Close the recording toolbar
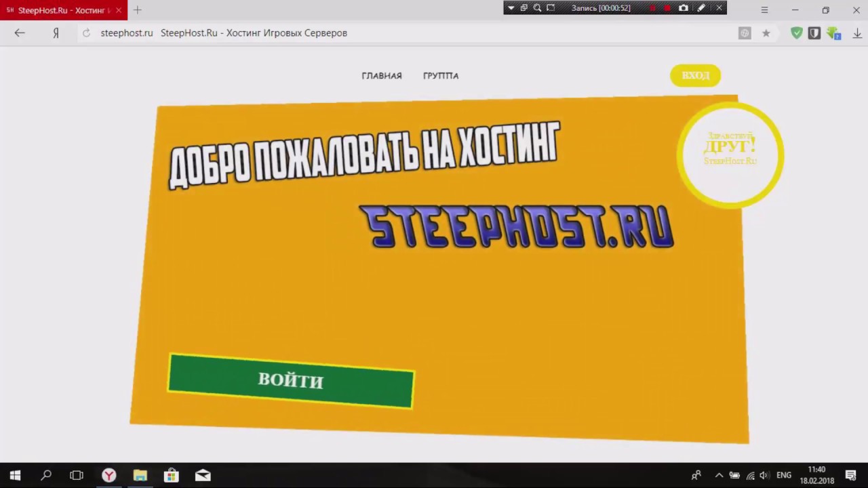 719,8
